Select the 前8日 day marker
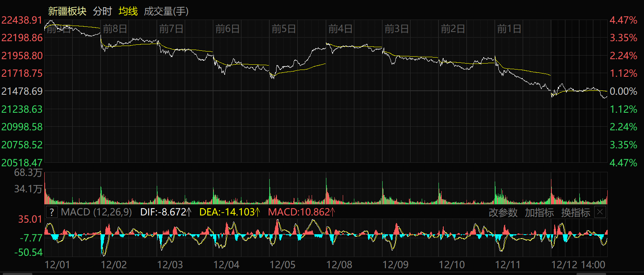 (x=115, y=29)
